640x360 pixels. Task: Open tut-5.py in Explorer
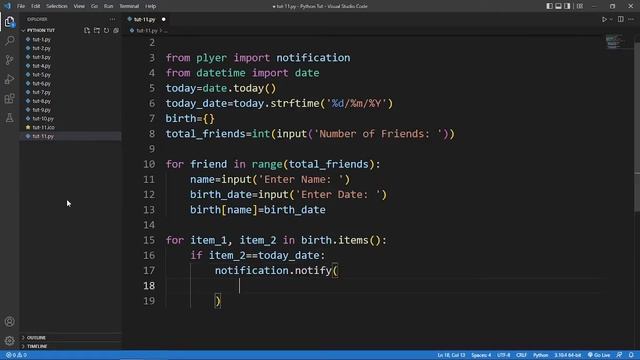[41, 75]
